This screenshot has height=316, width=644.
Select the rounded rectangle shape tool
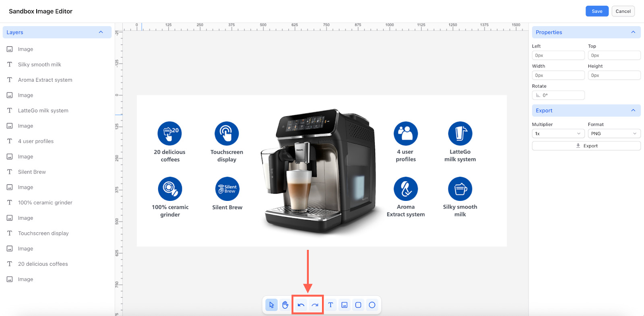point(358,305)
